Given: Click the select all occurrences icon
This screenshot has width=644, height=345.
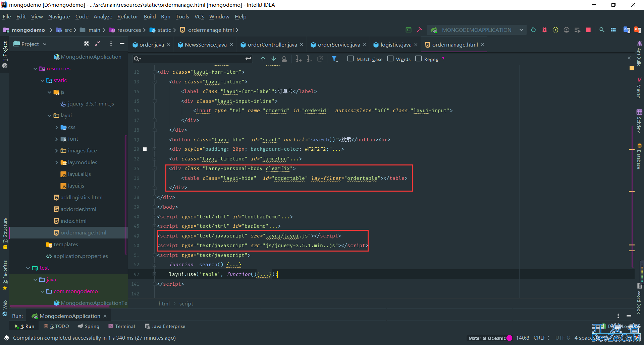Looking at the screenshot, I should [321, 59].
